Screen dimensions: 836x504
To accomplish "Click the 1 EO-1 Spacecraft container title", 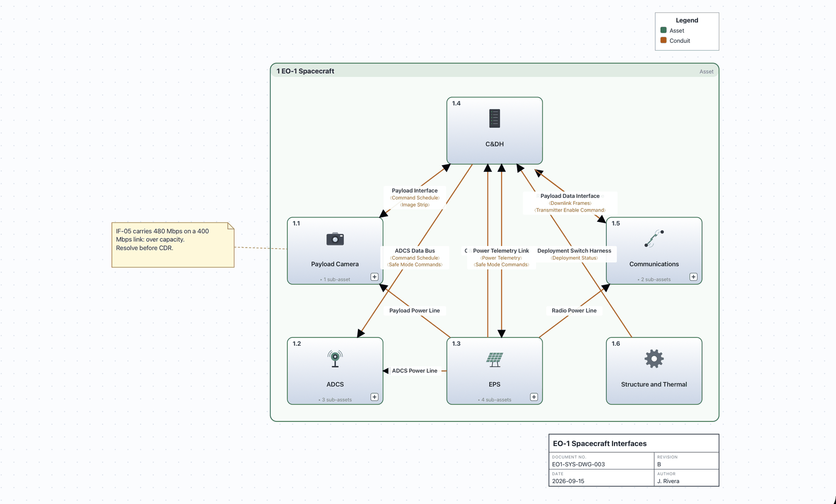I will [305, 71].
